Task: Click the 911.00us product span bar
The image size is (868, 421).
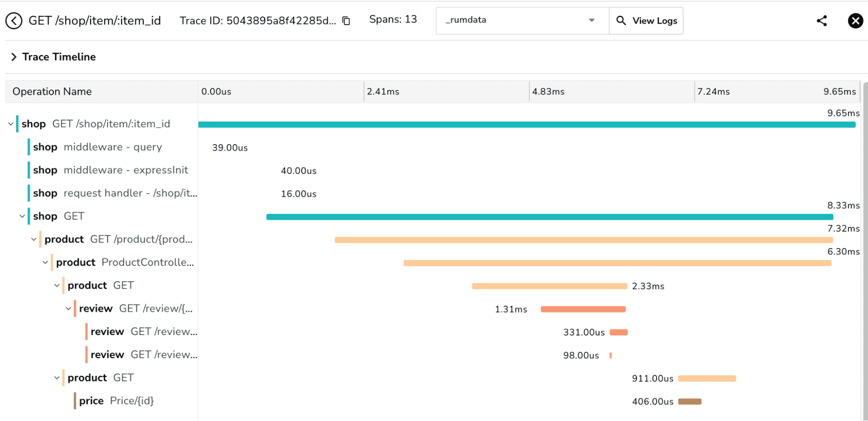Action: (706, 378)
